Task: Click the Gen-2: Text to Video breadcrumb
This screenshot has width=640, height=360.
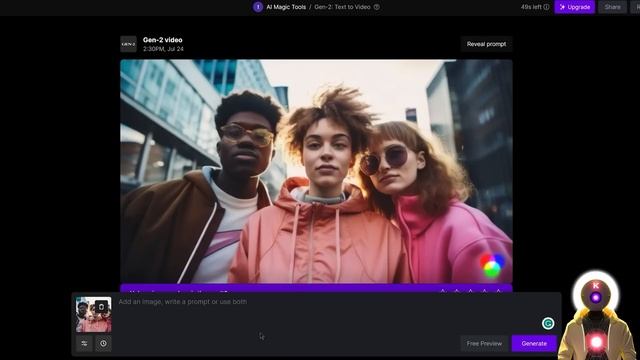Action: click(342, 7)
